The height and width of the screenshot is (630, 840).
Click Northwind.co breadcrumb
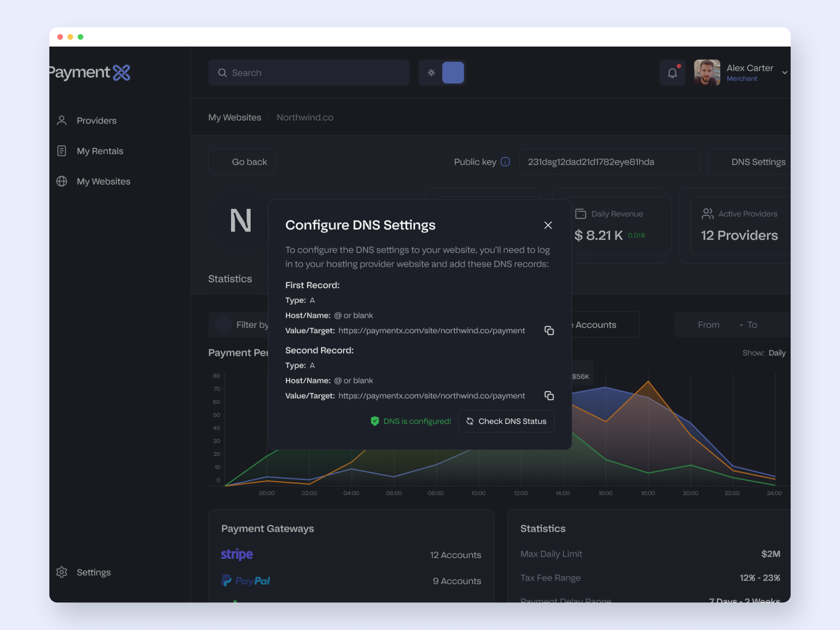pyautogui.click(x=304, y=117)
